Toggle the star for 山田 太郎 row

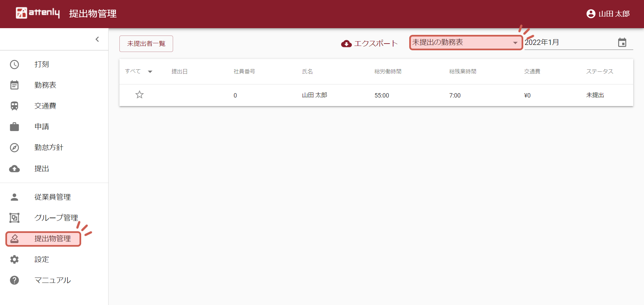click(140, 95)
